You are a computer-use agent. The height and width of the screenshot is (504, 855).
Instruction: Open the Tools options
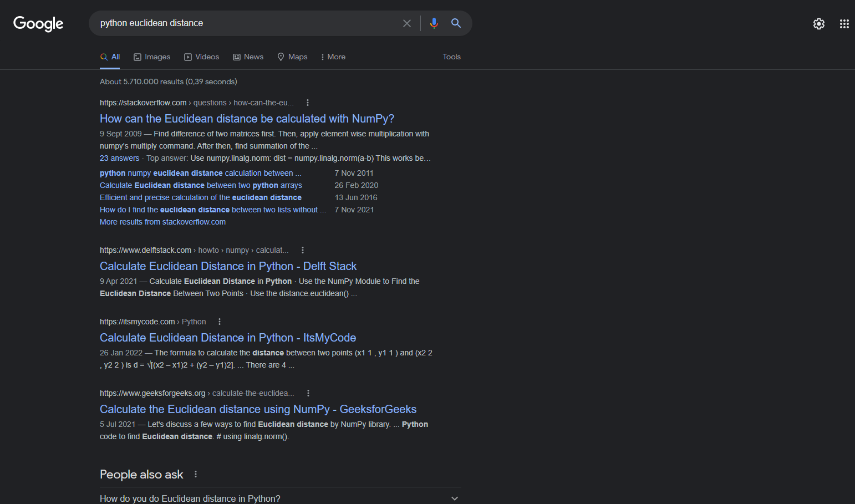(451, 57)
